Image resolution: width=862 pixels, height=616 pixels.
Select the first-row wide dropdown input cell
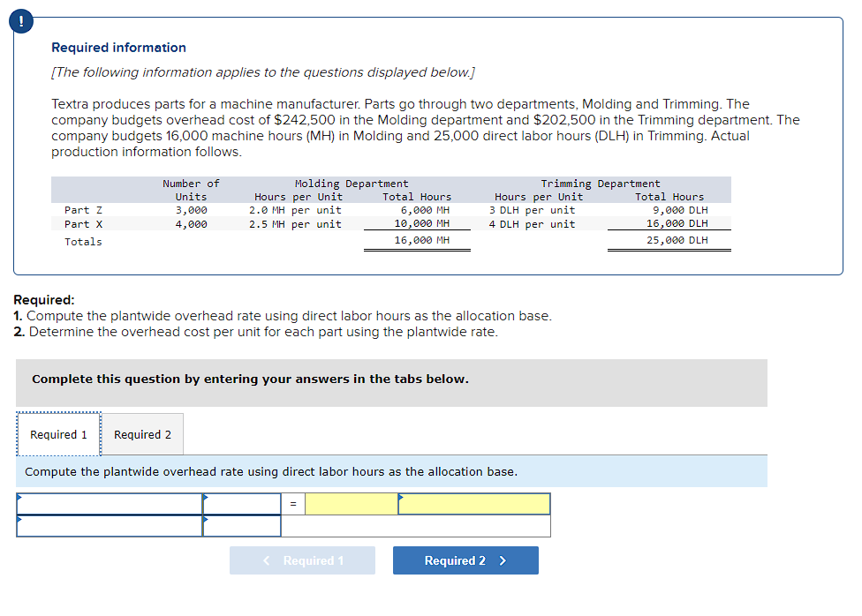coord(110,504)
